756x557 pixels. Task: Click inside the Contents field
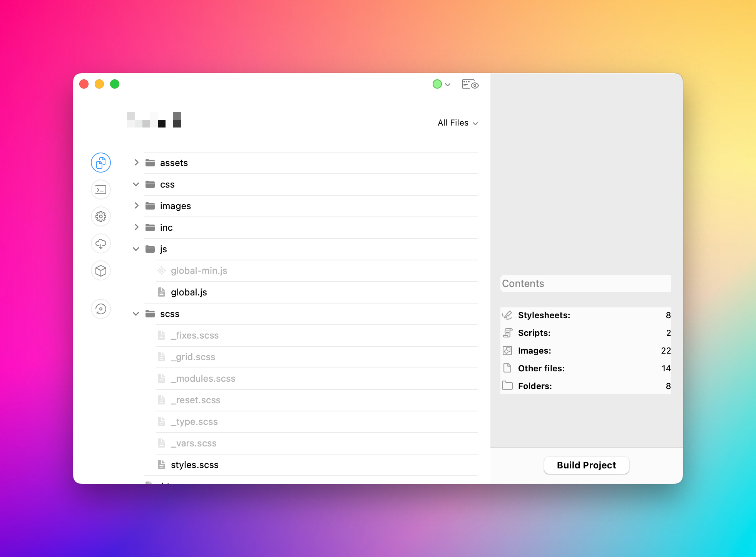point(585,284)
